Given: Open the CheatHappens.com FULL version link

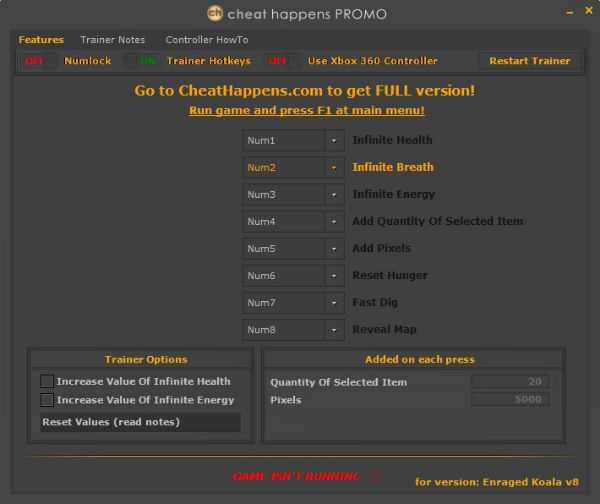Looking at the screenshot, I should (305, 91).
